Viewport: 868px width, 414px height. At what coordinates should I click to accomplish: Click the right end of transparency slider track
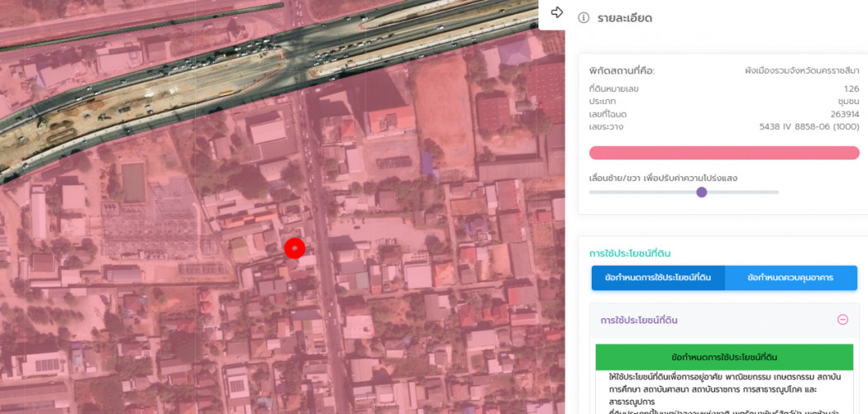click(x=776, y=193)
